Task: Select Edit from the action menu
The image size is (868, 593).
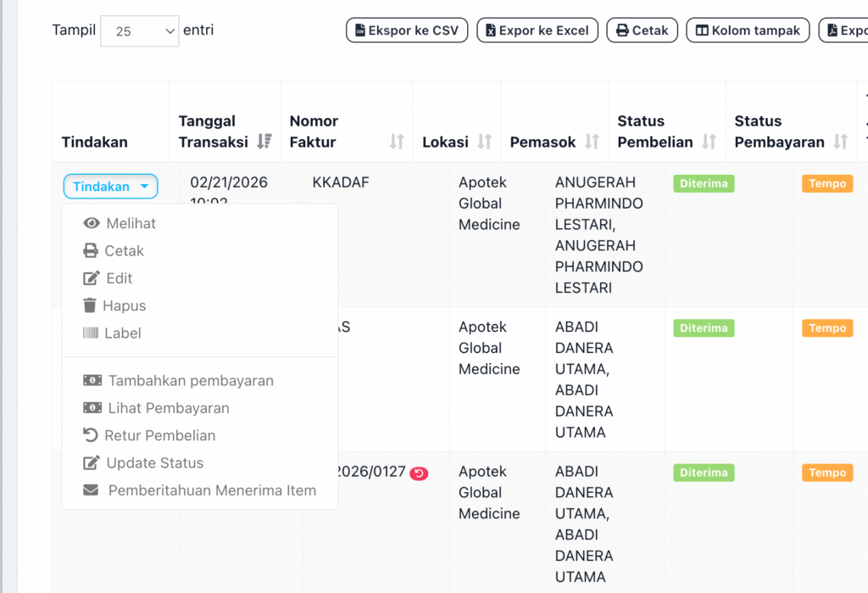Action: (x=119, y=278)
